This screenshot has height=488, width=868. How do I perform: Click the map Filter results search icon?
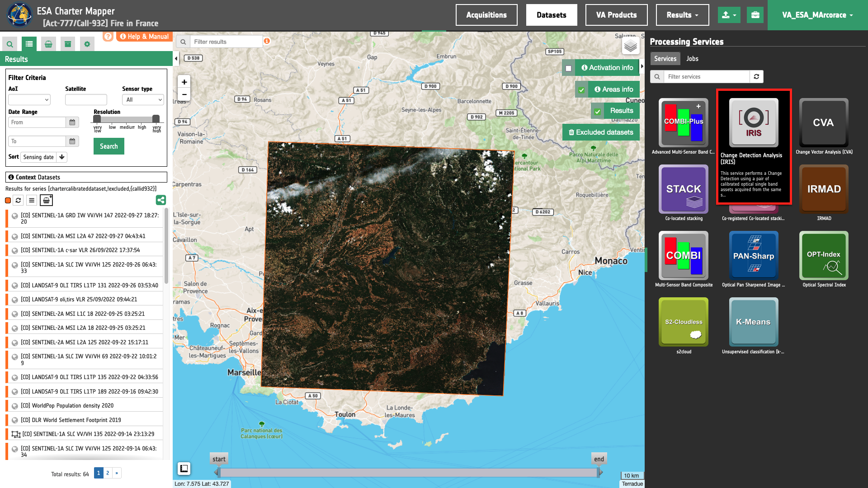click(183, 42)
